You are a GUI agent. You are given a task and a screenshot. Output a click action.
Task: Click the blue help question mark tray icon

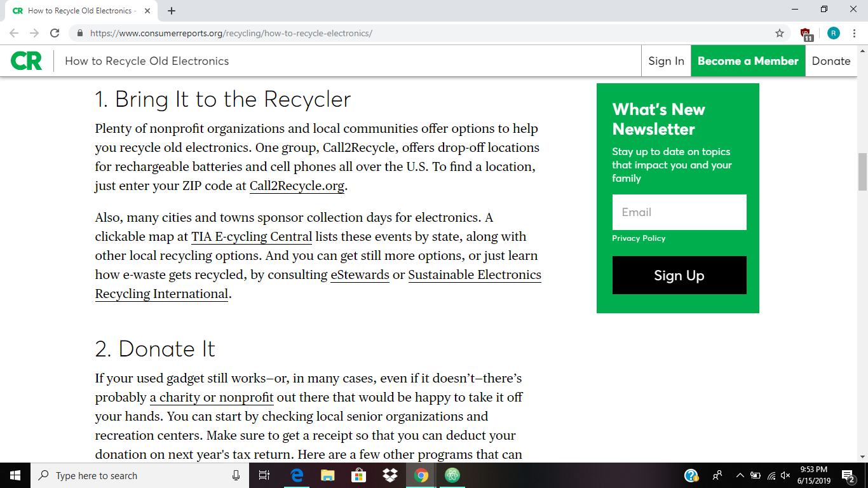[691, 475]
